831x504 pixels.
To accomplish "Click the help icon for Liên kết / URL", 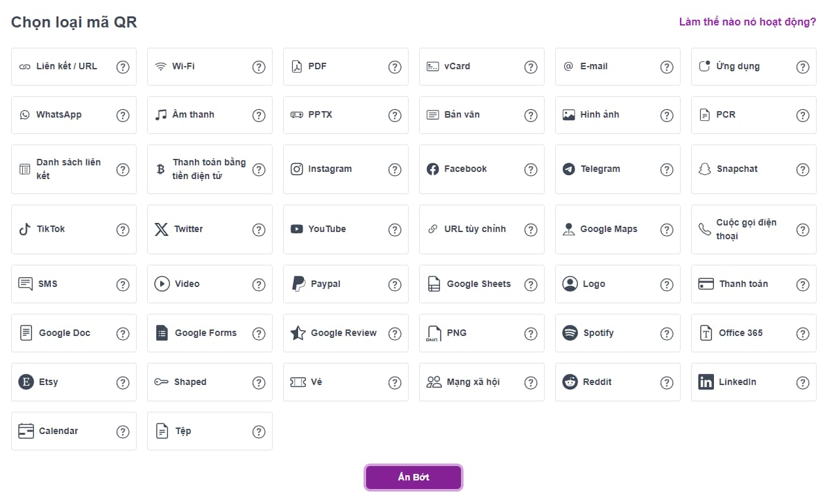I will (123, 67).
